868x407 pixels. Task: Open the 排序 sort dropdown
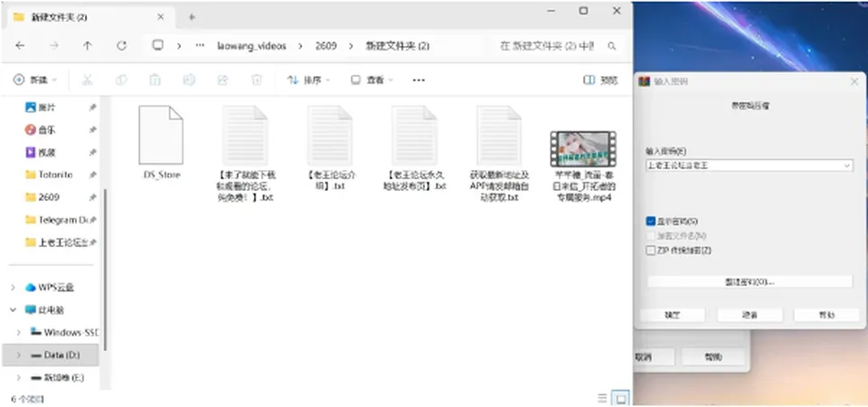[308, 80]
